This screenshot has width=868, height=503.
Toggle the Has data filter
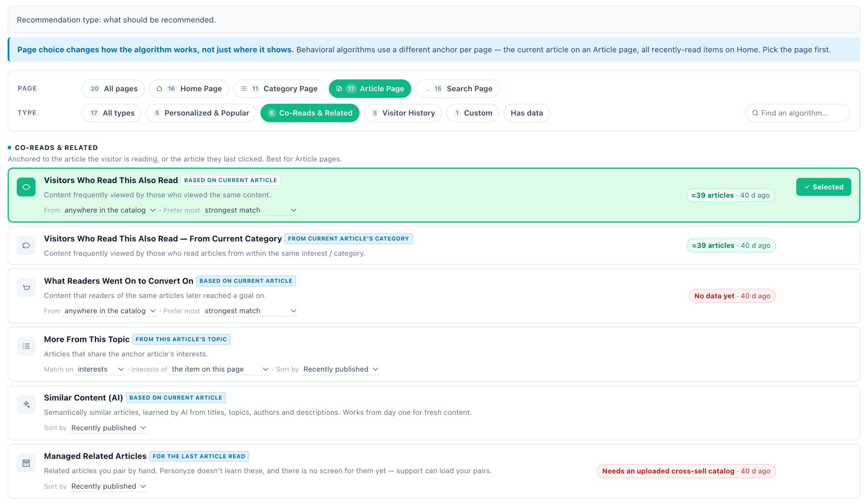[x=526, y=113]
